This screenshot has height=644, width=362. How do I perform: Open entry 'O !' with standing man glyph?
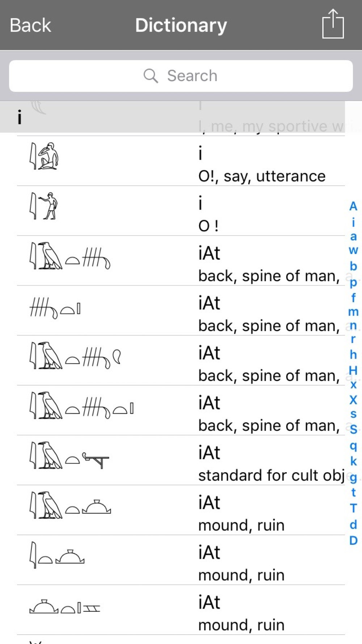[181, 211]
